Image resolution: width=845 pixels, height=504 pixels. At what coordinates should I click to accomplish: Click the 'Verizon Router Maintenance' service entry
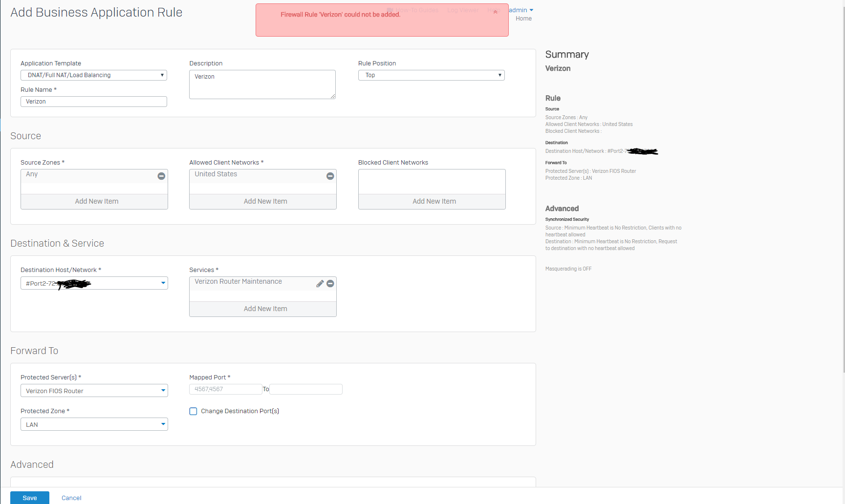238,281
